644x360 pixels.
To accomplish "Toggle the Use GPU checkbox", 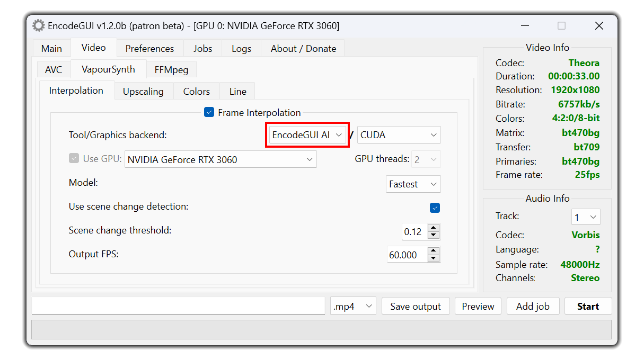I will [74, 158].
